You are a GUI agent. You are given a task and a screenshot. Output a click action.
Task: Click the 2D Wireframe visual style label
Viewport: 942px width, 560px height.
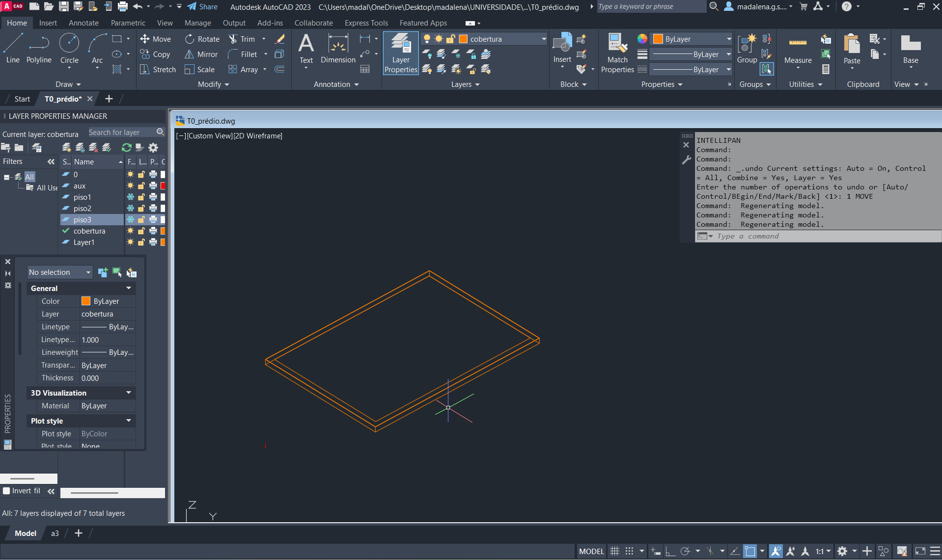(x=258, y=136)
